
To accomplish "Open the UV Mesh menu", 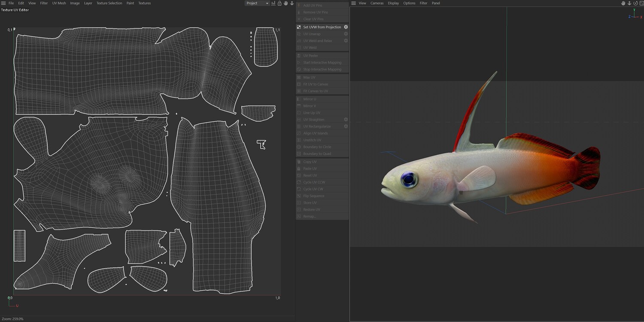I will pyautogui.click(x=59, y=3).
